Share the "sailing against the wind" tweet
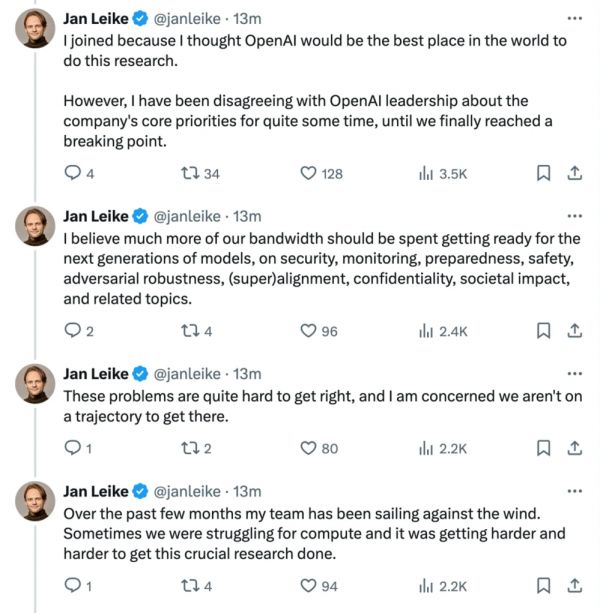The height and width of the screenshot is (613, 600). click(x=575, y=585)
